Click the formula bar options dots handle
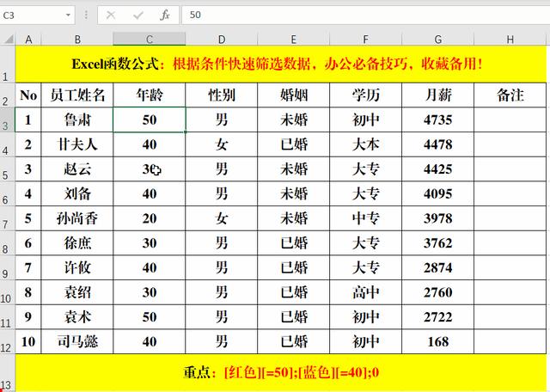 tap(86, 15)
